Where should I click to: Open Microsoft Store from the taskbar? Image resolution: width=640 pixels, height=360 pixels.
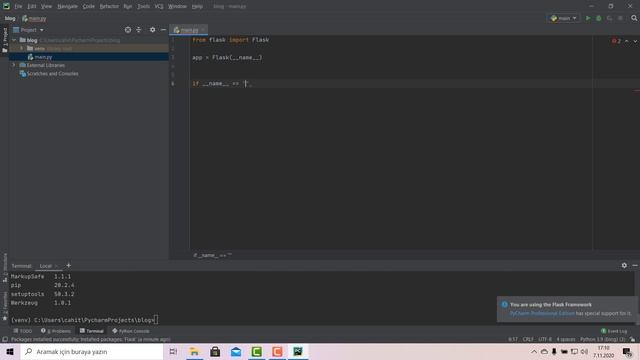point(215,351)
